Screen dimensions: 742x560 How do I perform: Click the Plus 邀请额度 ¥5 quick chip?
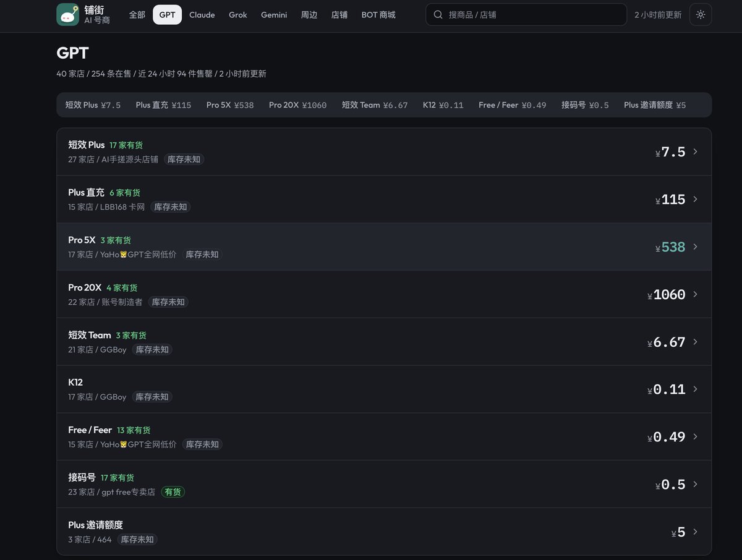[x=655, y=105]
